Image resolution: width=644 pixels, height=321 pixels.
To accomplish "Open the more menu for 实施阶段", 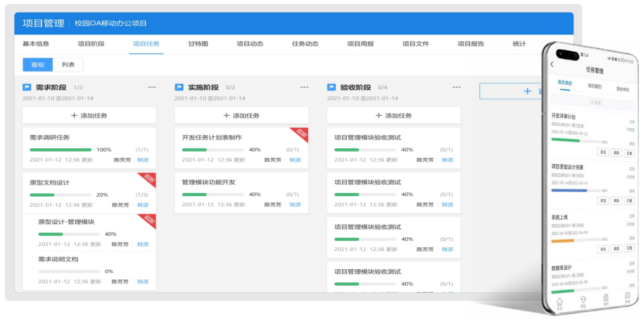I will (304, 87).
